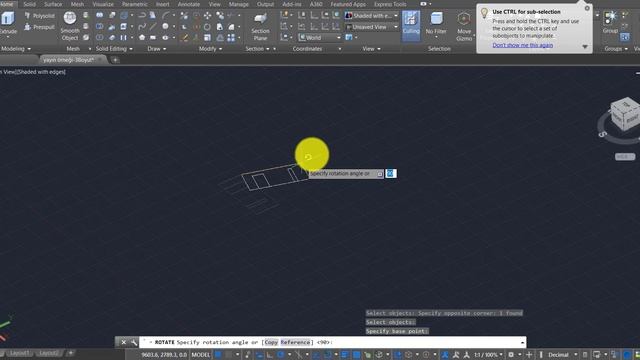
Task: Switch to the Parametric ribbon tab
Action: [135, 4]
